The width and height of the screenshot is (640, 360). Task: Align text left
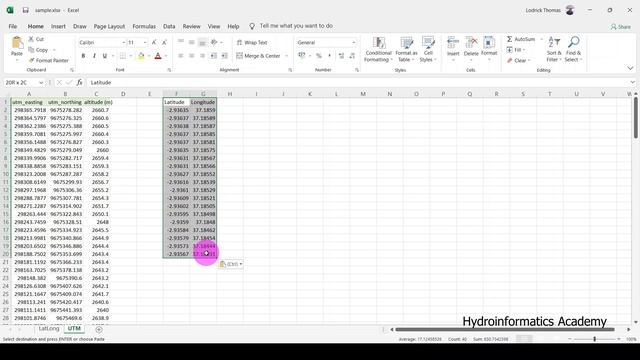click(x=181, y=56)
